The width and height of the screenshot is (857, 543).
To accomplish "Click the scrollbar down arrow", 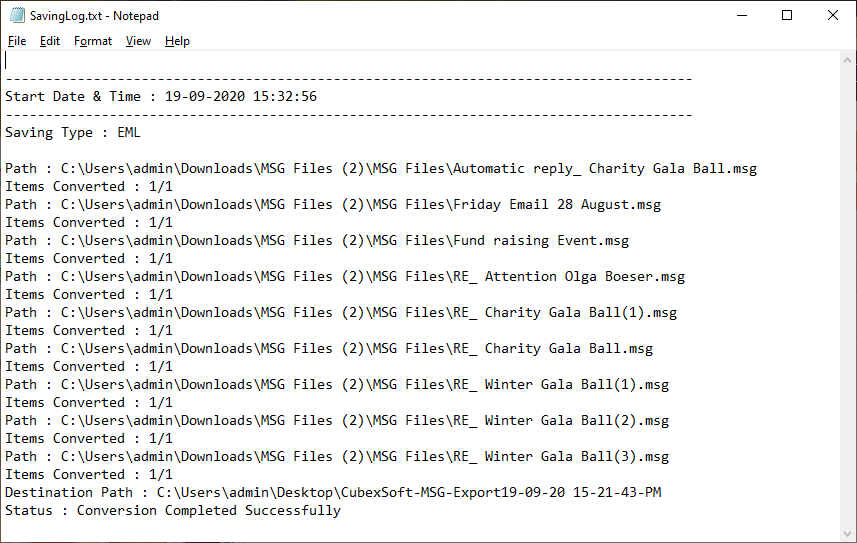I will (847, 534).
